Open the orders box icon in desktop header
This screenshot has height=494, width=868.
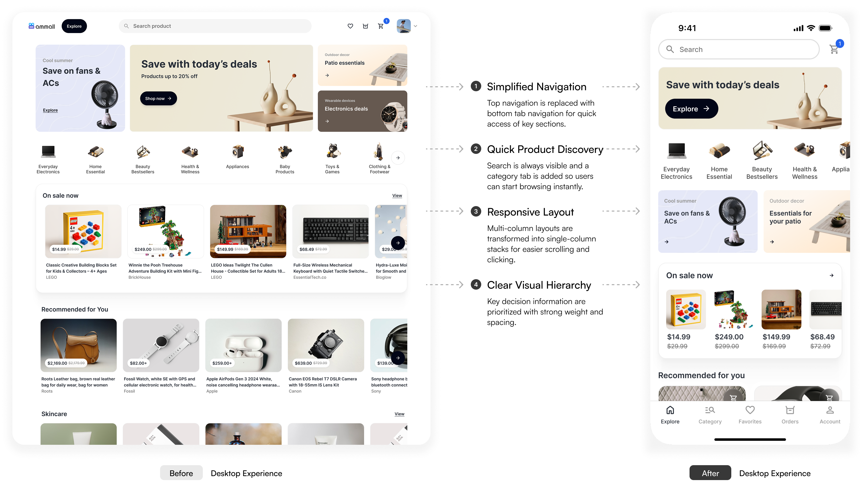click(365, 26)
